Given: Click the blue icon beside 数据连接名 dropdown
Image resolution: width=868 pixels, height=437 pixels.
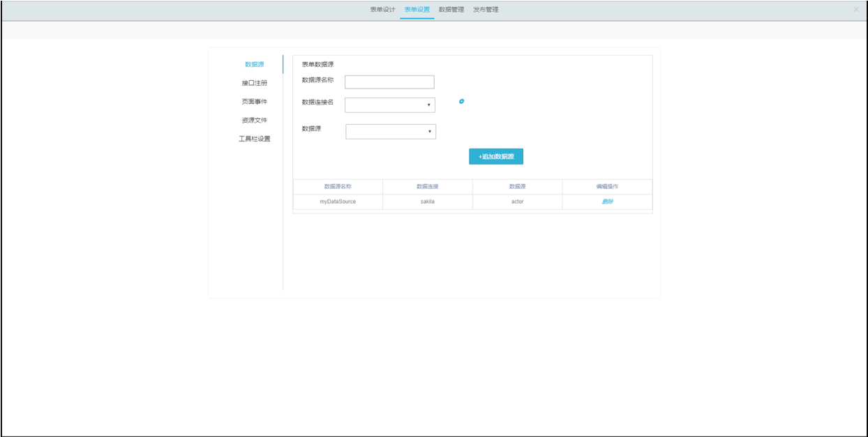Looking at the screenshot, I should (x=461, y=102).
